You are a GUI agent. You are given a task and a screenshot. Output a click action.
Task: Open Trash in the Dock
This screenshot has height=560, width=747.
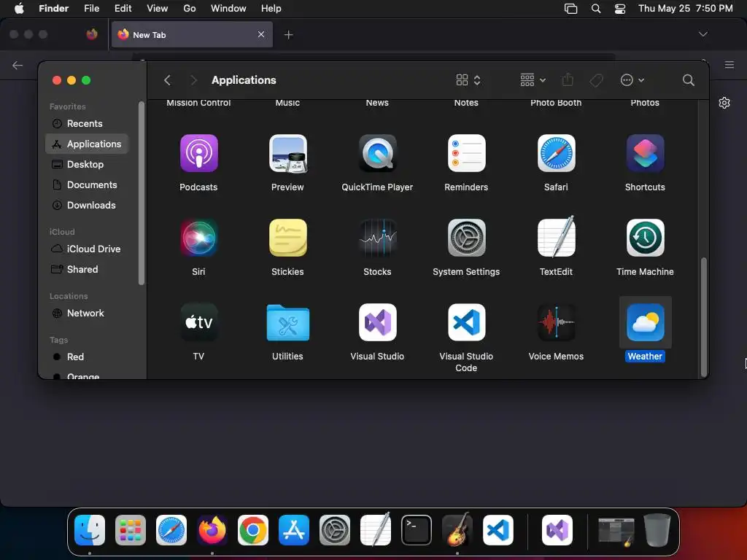point(657,530)
